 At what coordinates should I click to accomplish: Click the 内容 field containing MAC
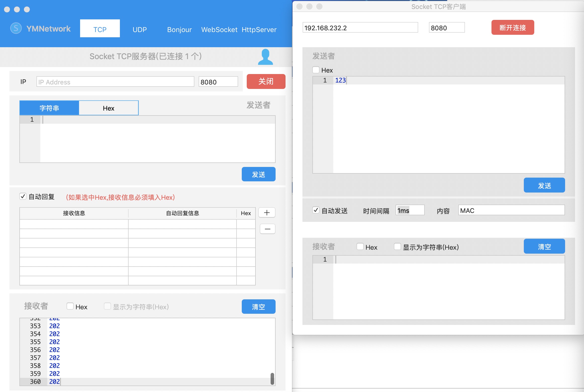pos(511,210)
